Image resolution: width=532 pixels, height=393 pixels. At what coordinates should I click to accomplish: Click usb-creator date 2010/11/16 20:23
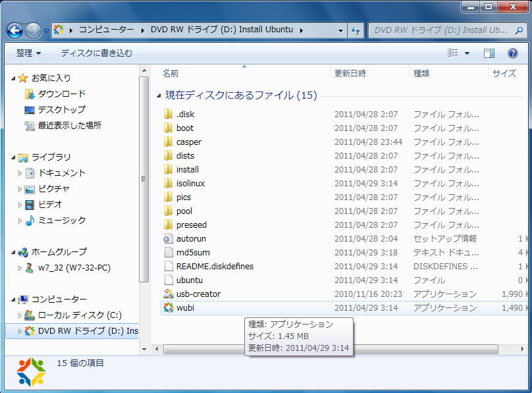point(368,294)
